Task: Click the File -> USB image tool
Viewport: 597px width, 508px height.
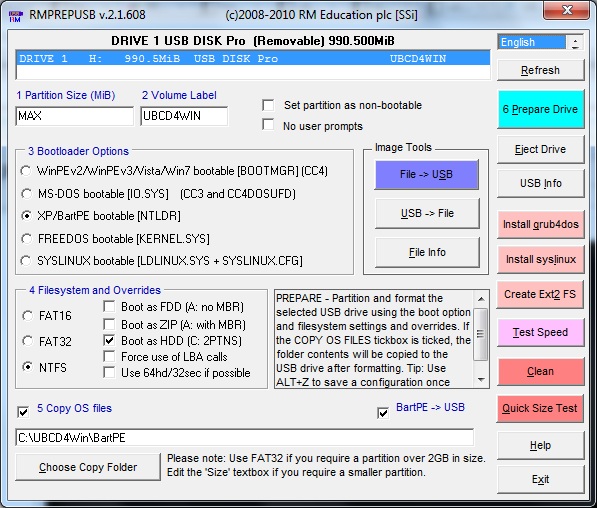Action: (426, 174)
